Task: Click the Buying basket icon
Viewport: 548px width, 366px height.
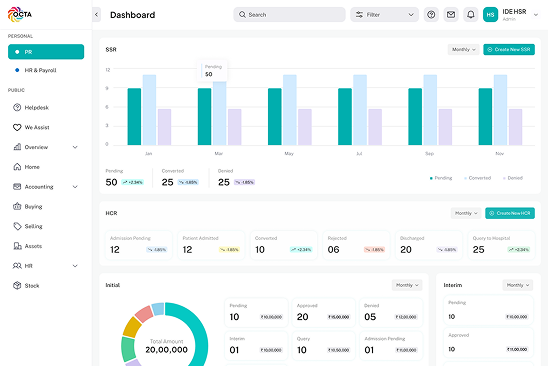Action: [17, 206]
